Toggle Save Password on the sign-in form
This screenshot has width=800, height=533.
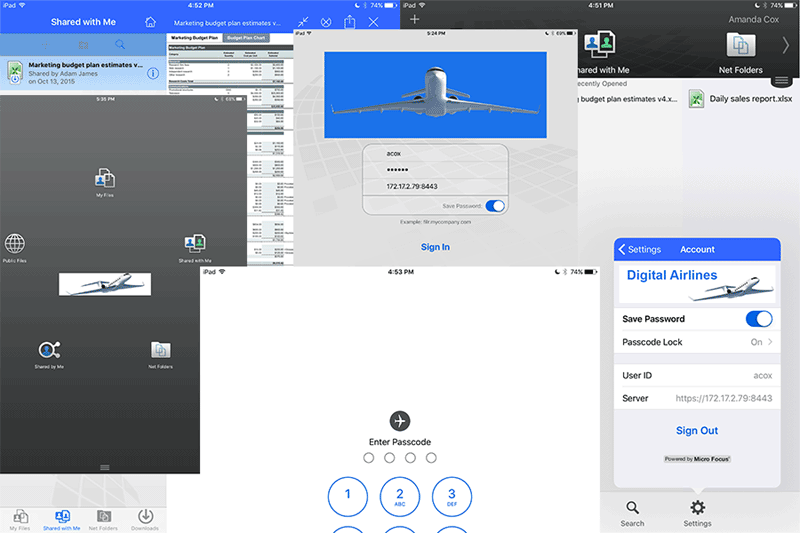495,206
